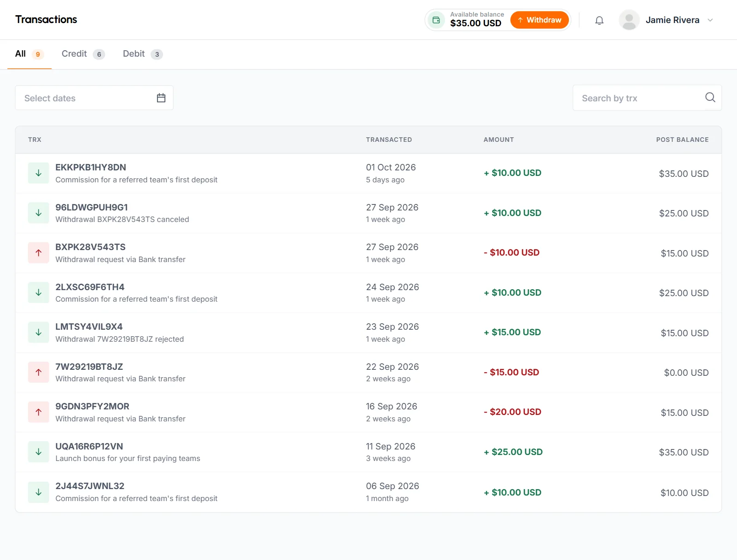Click the POST BALANCE column header
Screen dimensions: 737x560
click(682, 140)
